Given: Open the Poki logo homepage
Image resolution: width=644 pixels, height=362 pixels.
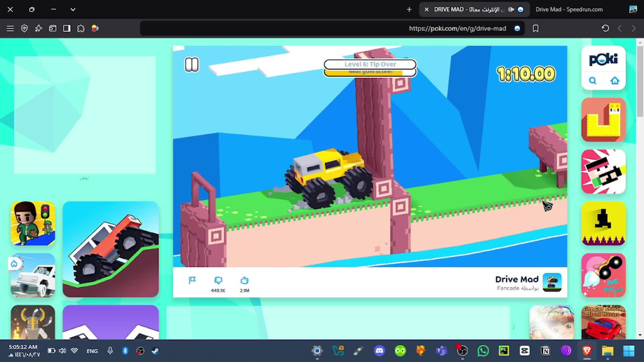Looking at the screenshot, I should 603,59.
